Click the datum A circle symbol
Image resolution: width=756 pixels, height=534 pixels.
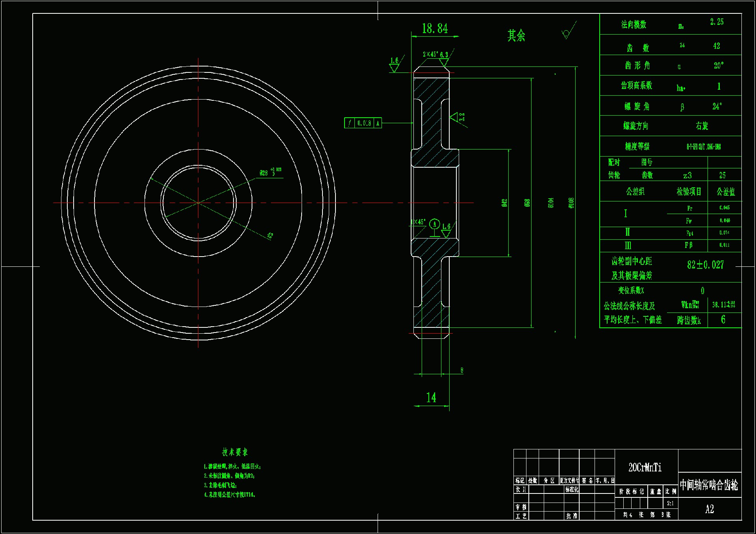click(x=434, y=224)
